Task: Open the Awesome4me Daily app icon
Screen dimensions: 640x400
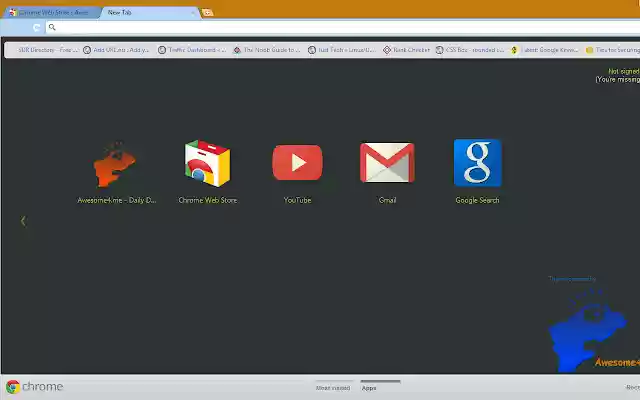Action: click(x=116, y=165)
